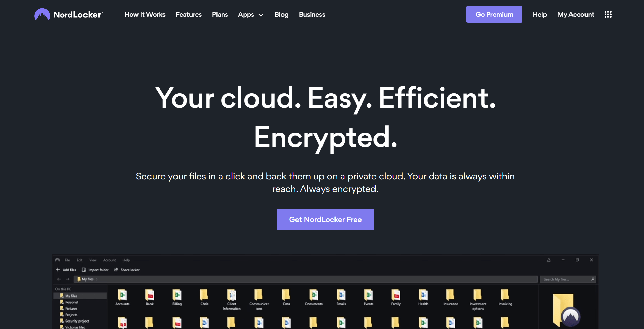The width and height of the screenshot is (644, 329).
Task: Open the Insurance folder in preview
Action: (x=450, y=295)
